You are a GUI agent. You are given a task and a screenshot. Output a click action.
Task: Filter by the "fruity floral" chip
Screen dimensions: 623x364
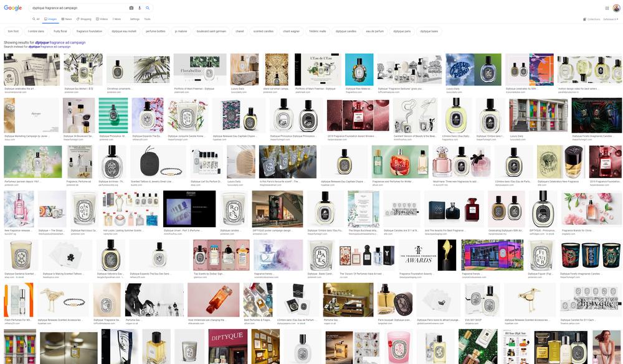click(x=60, y=31)
